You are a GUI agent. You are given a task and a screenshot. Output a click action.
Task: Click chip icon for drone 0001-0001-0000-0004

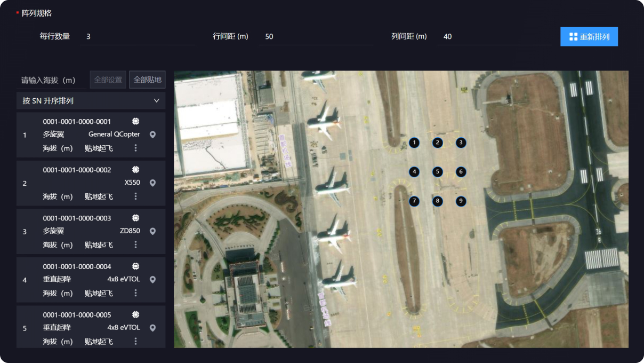tap(135, 266)
